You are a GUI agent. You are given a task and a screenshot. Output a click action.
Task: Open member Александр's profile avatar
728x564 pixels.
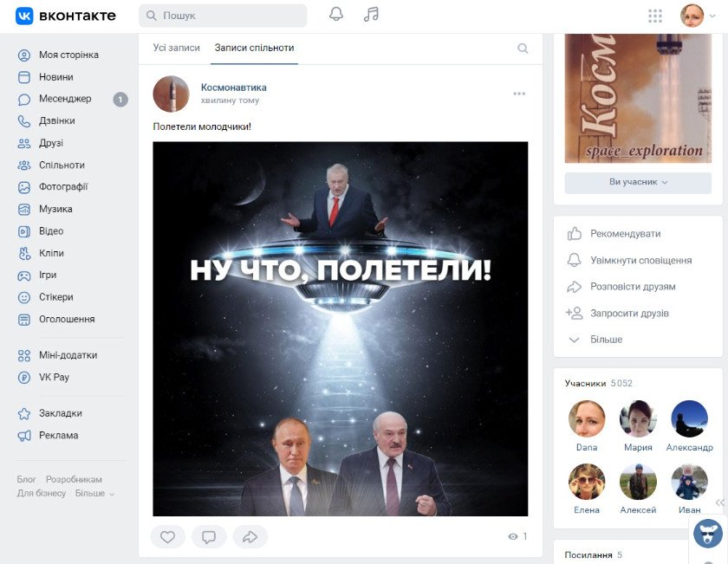click(x=690, y=418)
